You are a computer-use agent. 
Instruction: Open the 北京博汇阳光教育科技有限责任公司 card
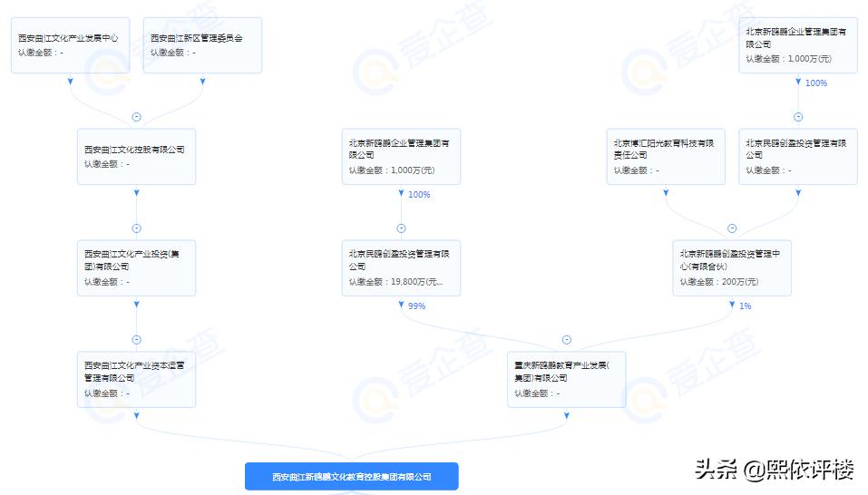[x=666, y=157]
